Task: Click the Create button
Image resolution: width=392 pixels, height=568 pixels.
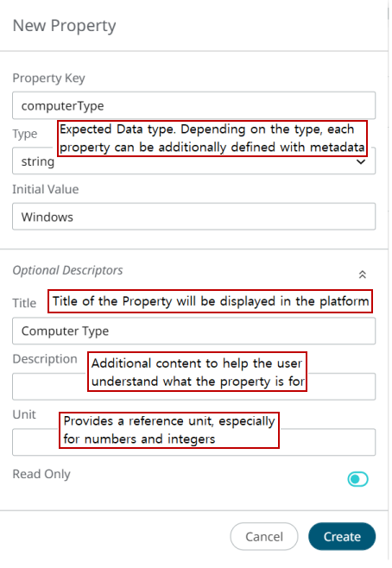Action: tap(342, 536)
